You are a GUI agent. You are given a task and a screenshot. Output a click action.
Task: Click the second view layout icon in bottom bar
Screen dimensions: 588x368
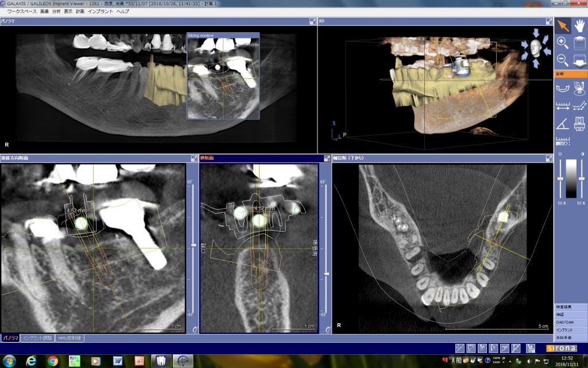[x=471, y=348]
